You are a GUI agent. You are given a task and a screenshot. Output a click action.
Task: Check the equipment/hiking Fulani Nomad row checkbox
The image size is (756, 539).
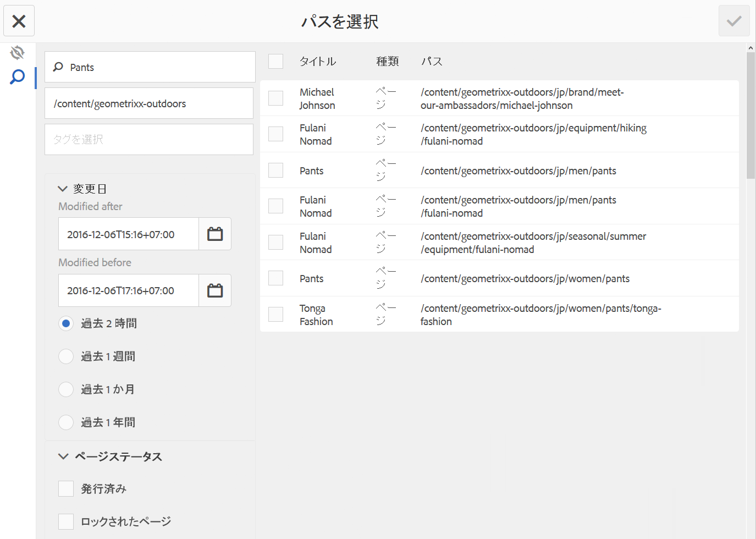(x=275, y=134)
